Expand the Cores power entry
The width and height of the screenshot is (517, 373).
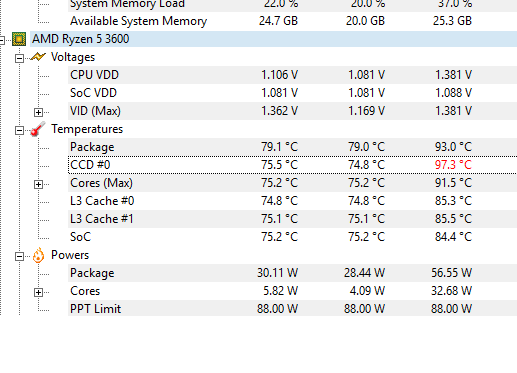point(38,292)
